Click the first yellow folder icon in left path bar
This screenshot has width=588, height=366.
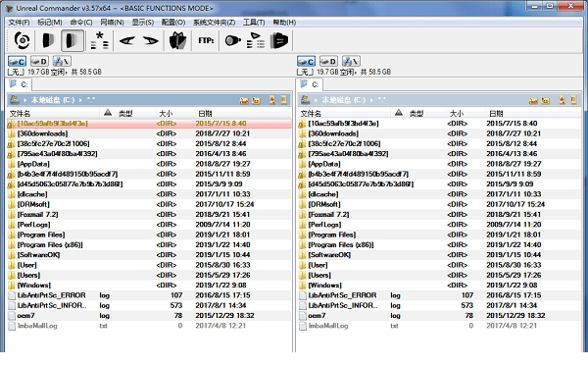(244, 100)
